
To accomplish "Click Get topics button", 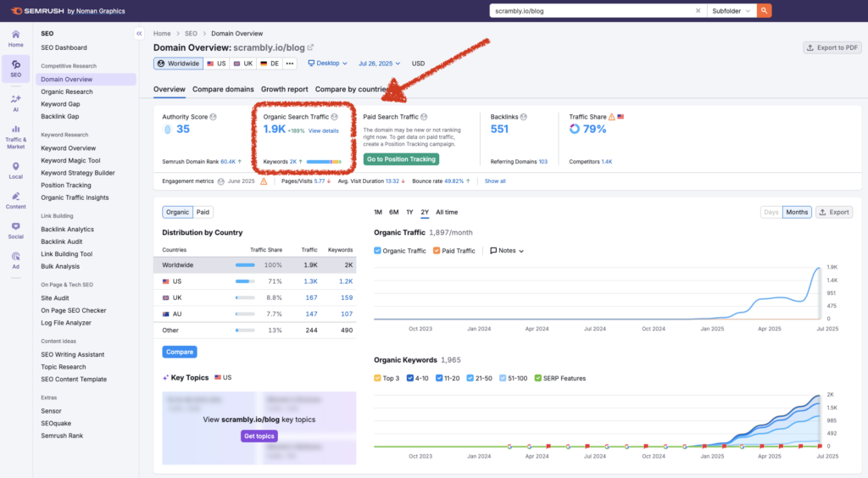I will click(x=259, y=436).
